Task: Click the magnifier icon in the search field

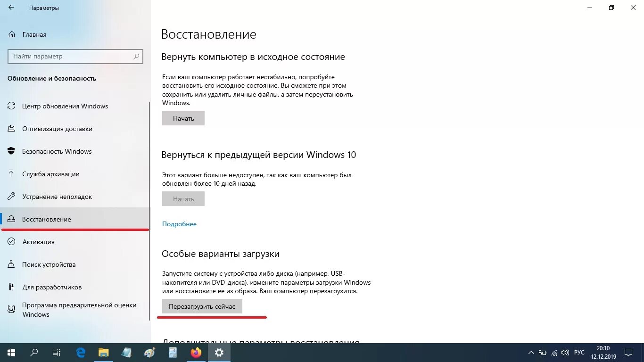Action: 136,56
